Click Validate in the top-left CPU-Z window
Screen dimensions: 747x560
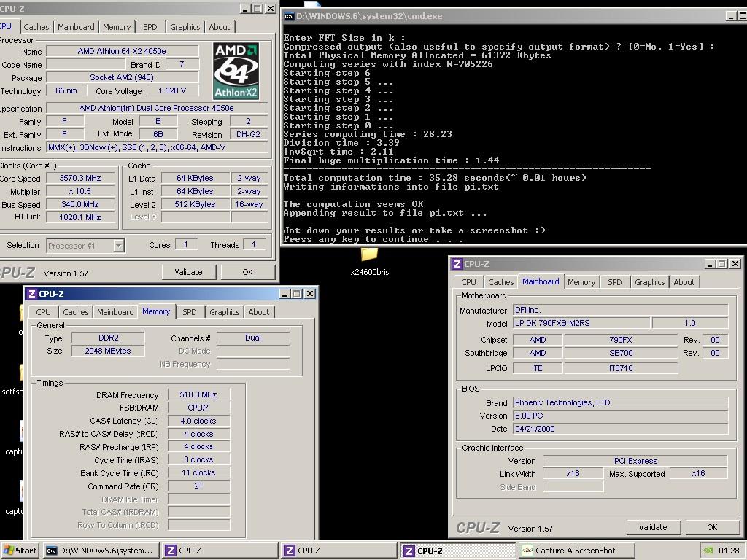(x=189, y=272)
